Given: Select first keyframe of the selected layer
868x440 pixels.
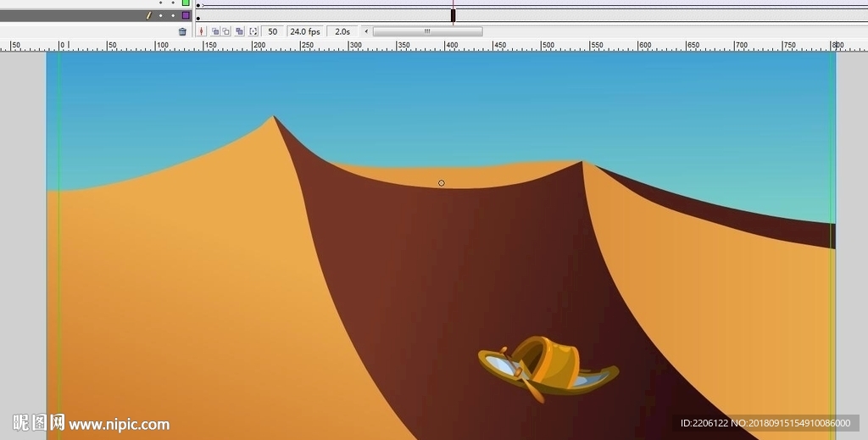Looking at the screenshot, I should pyautogui.click(x=198, y=18).
